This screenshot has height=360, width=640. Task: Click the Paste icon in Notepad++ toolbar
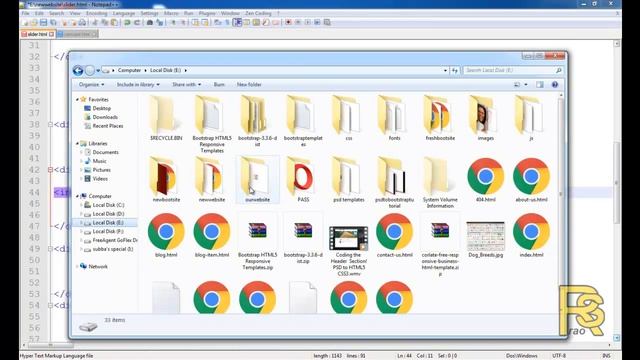[114, 22]
